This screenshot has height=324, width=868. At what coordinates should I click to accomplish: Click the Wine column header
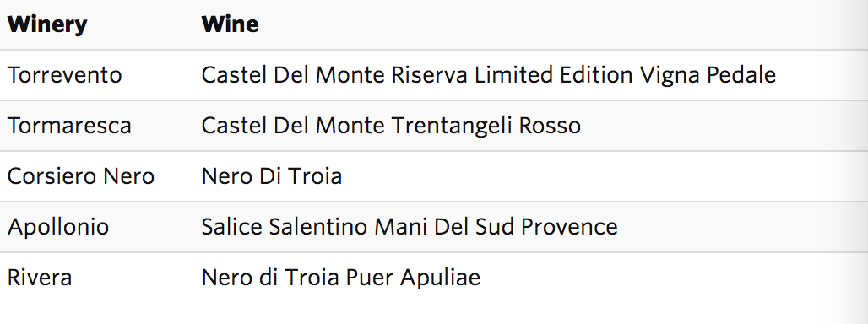[230, 24]
